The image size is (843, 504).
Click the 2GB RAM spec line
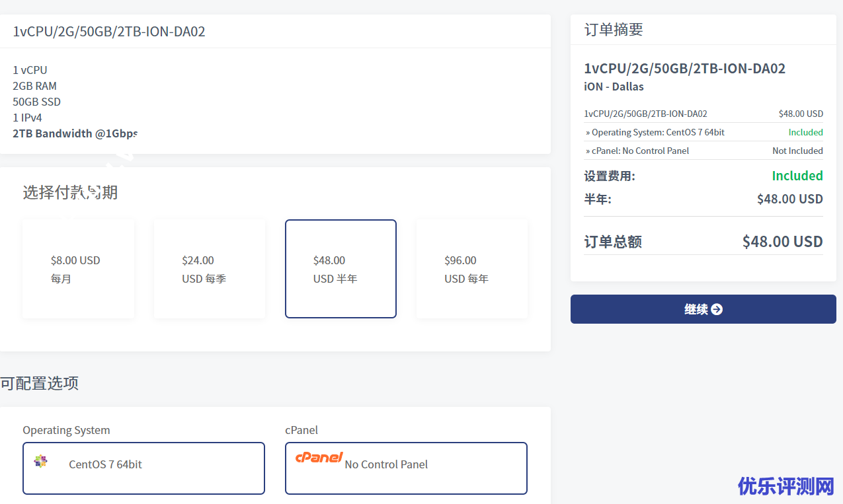tap(34, 86)
